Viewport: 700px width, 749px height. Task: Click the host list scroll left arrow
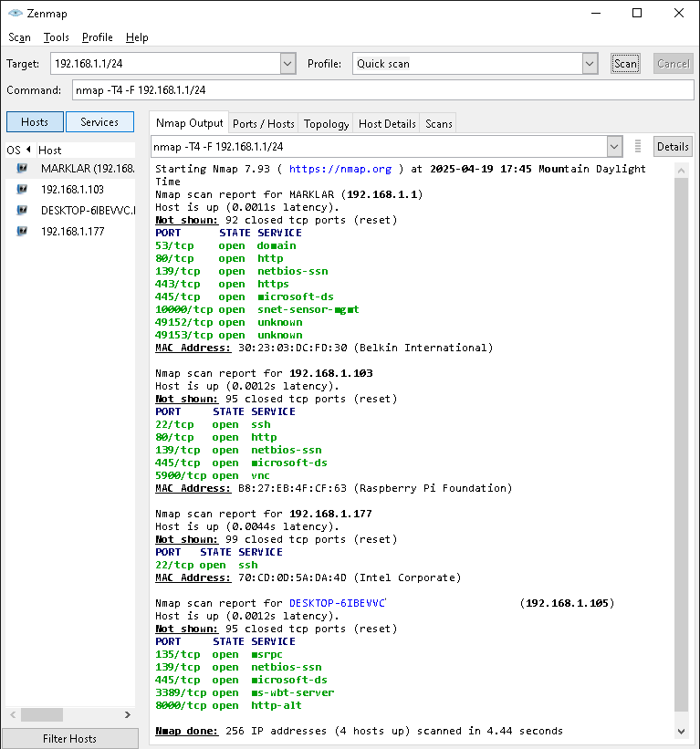pos(13,714)
